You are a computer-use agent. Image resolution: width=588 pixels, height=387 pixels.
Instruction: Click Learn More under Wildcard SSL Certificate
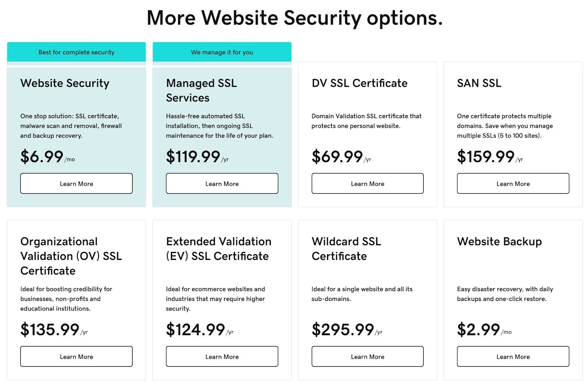pyautogui.click(x=367, y=357)
